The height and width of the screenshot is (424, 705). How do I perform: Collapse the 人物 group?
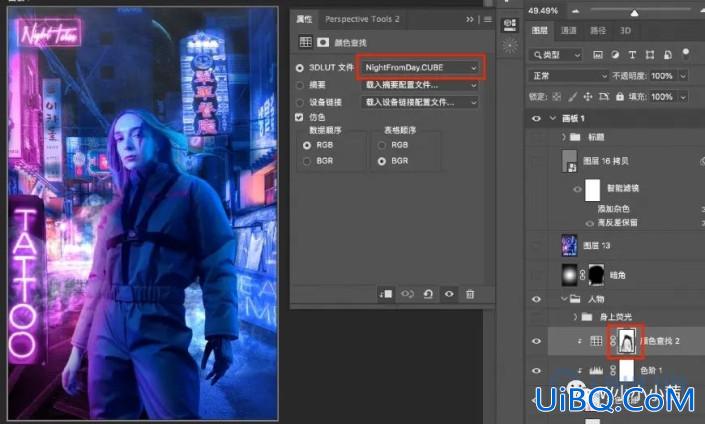click(563, 299)
